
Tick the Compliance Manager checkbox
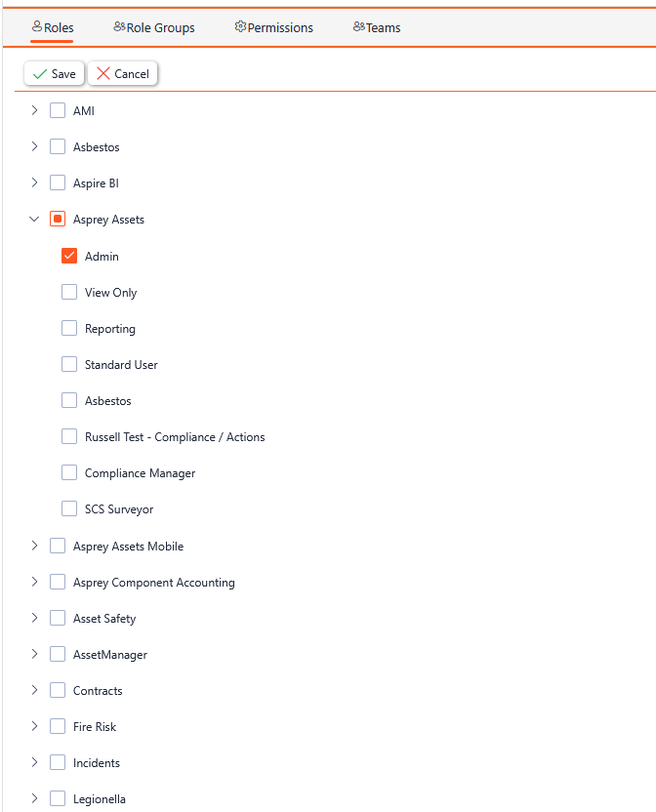[x=69, y=472]
